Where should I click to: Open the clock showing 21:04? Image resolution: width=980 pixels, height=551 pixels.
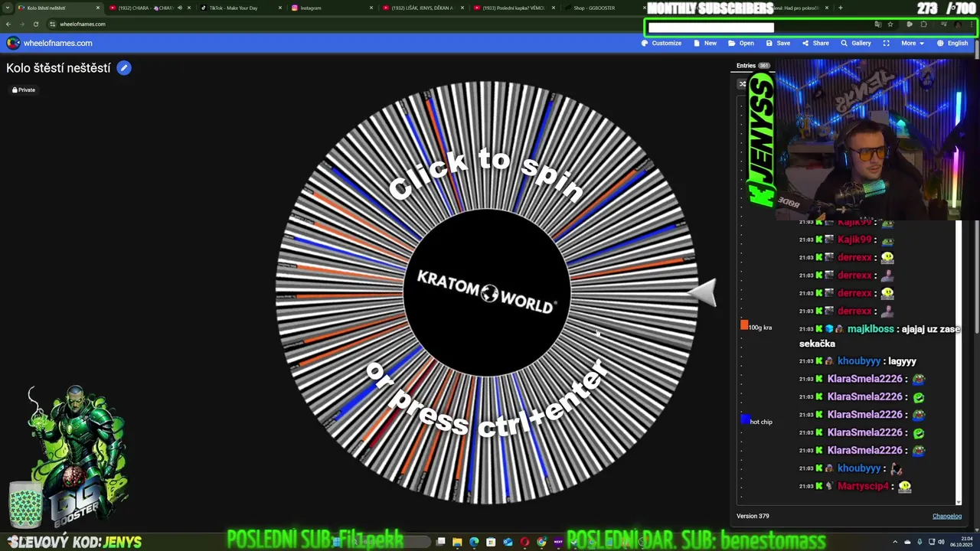click(961, 542)
